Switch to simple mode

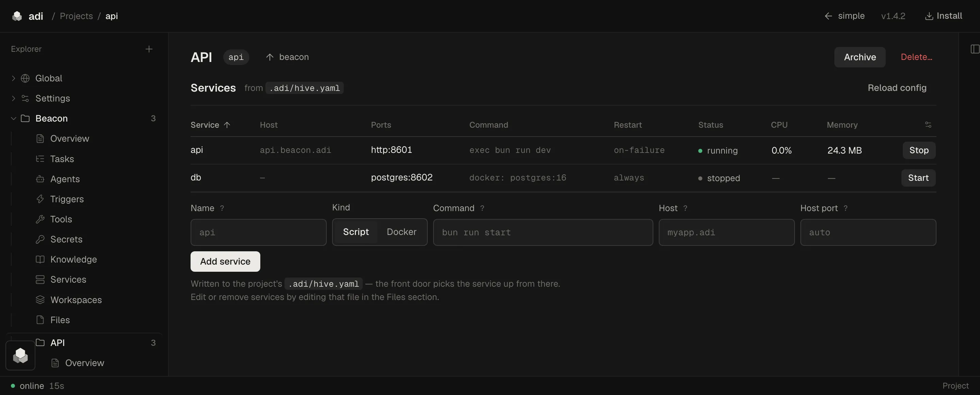[845, 16]
